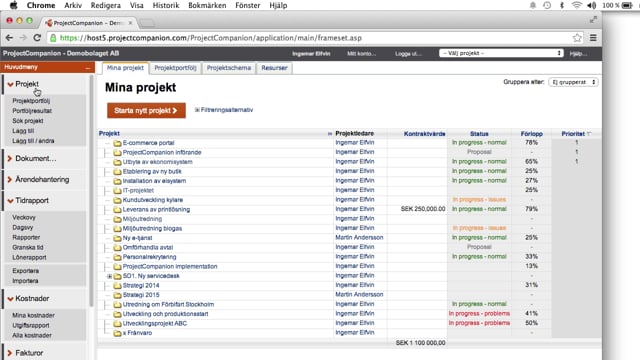Open Hjälp link in header bar
640x360 pixels.
(x=578, y=53)
